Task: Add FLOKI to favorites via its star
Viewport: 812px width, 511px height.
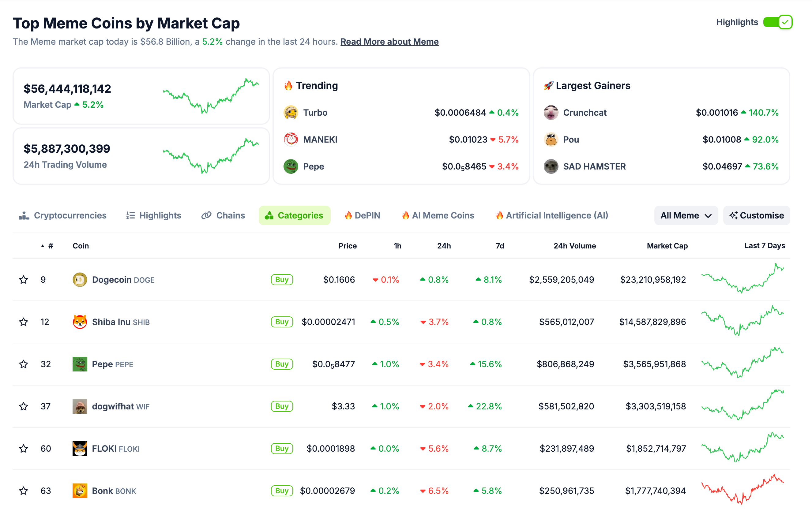Action: click(23, 448)
